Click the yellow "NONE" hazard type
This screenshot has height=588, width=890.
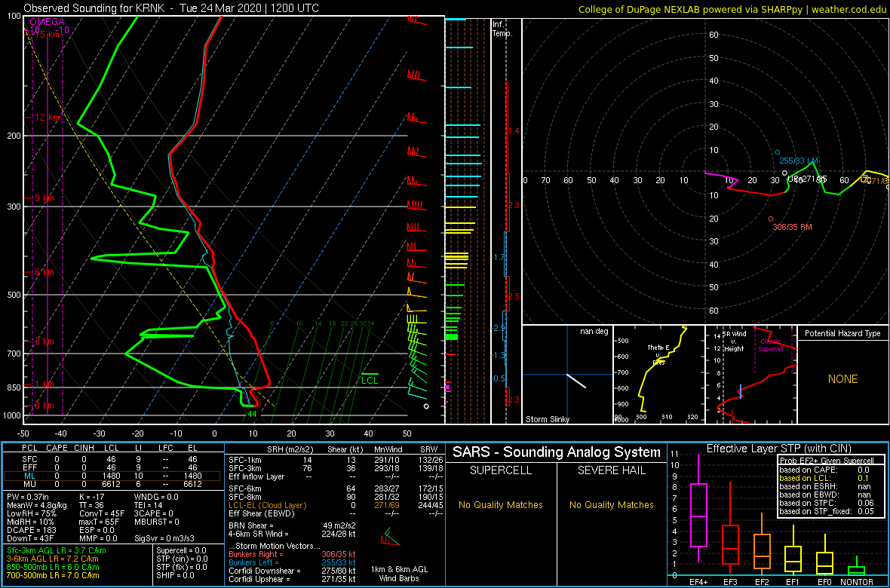point(842,379)
